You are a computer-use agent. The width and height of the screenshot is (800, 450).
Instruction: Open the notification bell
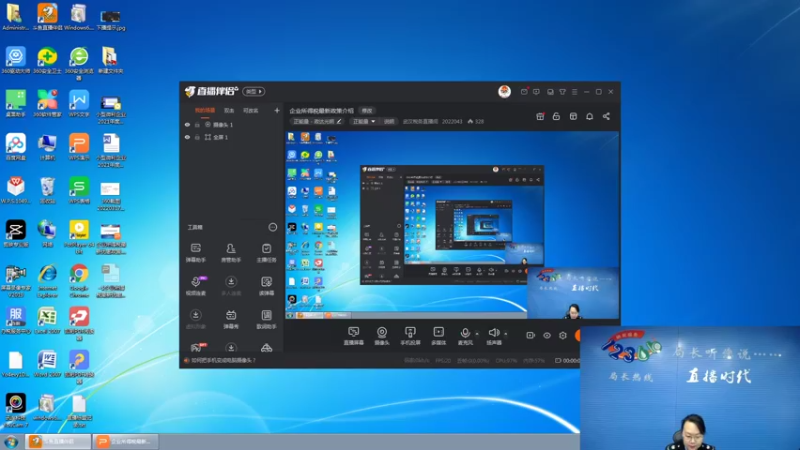coord(589,116)
